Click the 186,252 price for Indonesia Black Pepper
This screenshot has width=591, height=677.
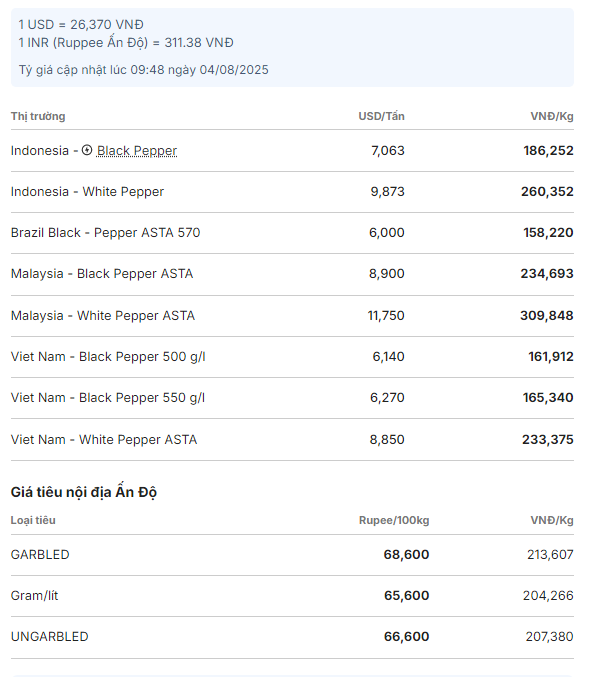click(548, 151)
